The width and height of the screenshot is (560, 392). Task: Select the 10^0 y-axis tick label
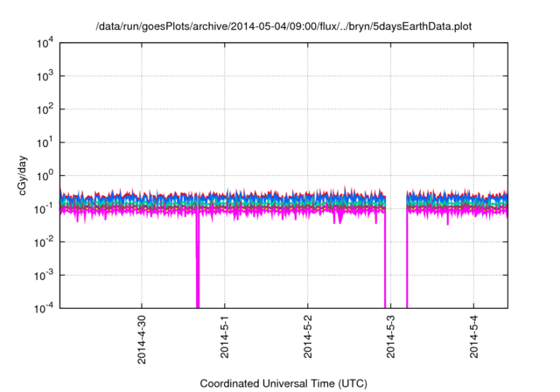coord(45,176)
